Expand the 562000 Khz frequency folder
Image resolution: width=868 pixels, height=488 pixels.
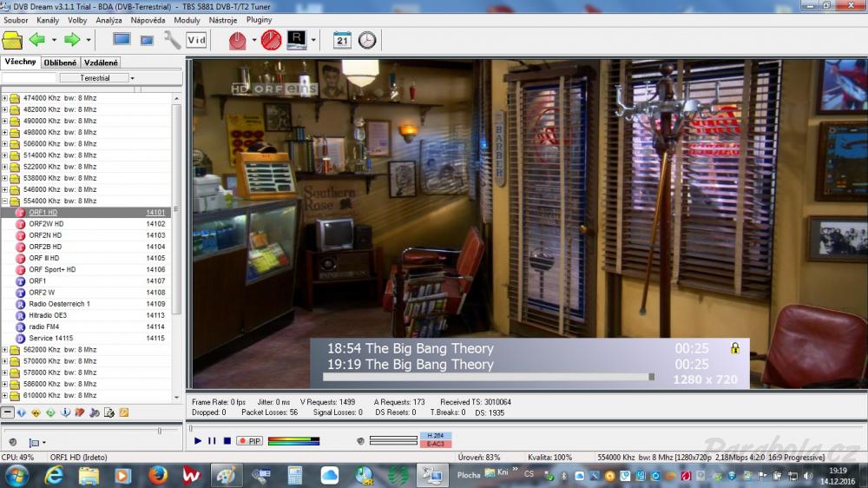(x=5, y=350)
